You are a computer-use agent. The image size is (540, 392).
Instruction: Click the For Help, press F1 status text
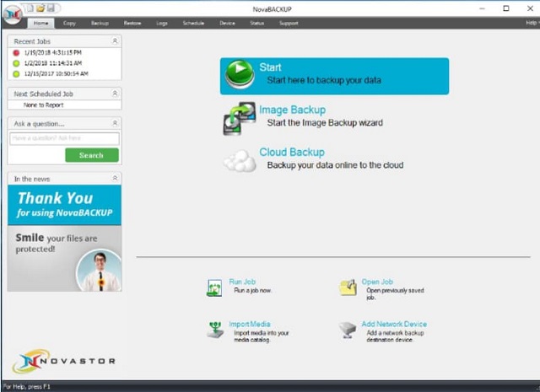pos(26,387)
